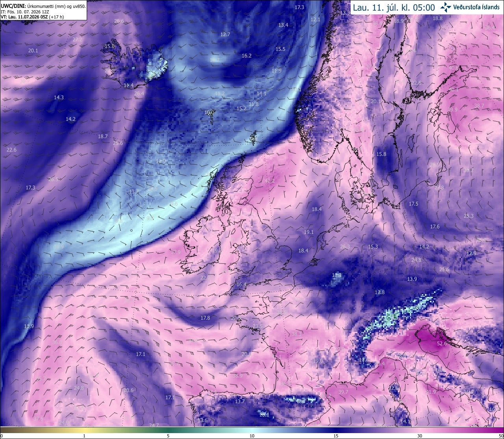This screenshot has width=504, height=439.
Task: Click the 16.2 value north of the Faroes
Action: [x=246, y=56]
